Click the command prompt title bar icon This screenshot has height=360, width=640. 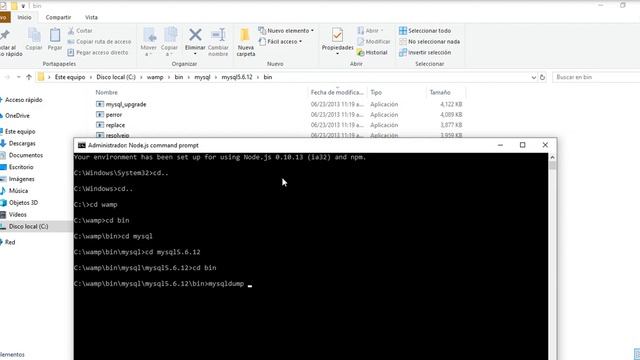[82, 145]
